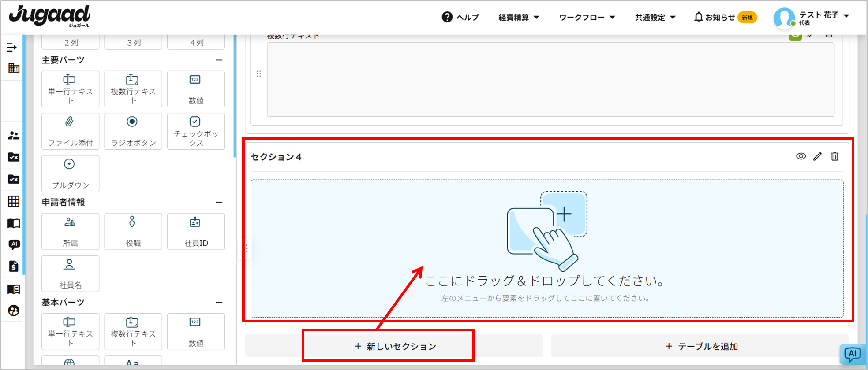Choose the 社員ID part
868x370 pixels.
(x=196, y=231)
